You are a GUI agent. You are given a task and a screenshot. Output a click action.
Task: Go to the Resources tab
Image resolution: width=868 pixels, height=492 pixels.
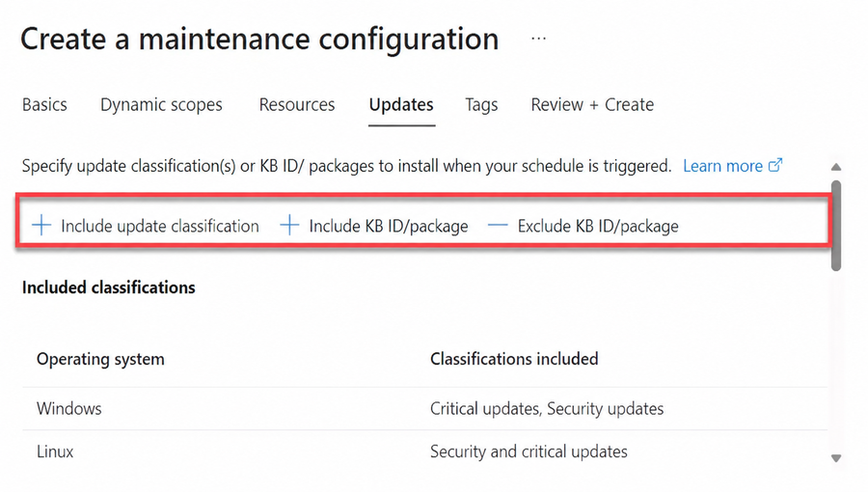(297, 104)
